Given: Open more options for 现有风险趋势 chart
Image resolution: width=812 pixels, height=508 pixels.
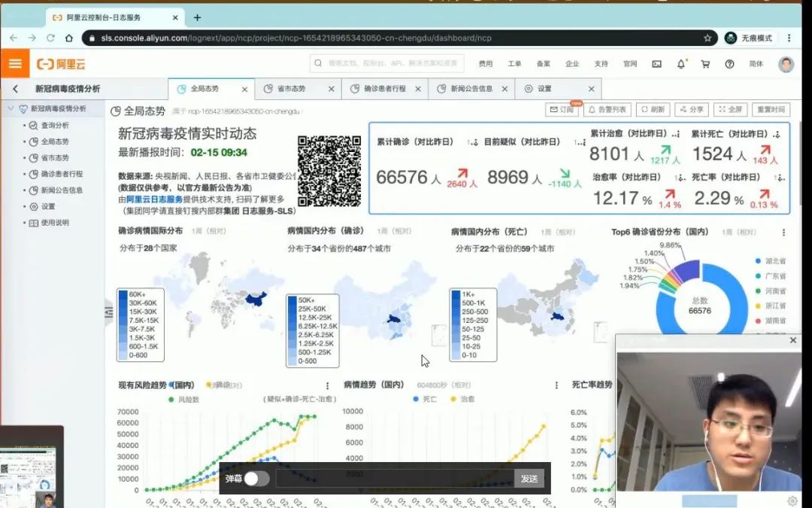Looking at the screenshot, I should pyautogui.click(x=327, y=385).
